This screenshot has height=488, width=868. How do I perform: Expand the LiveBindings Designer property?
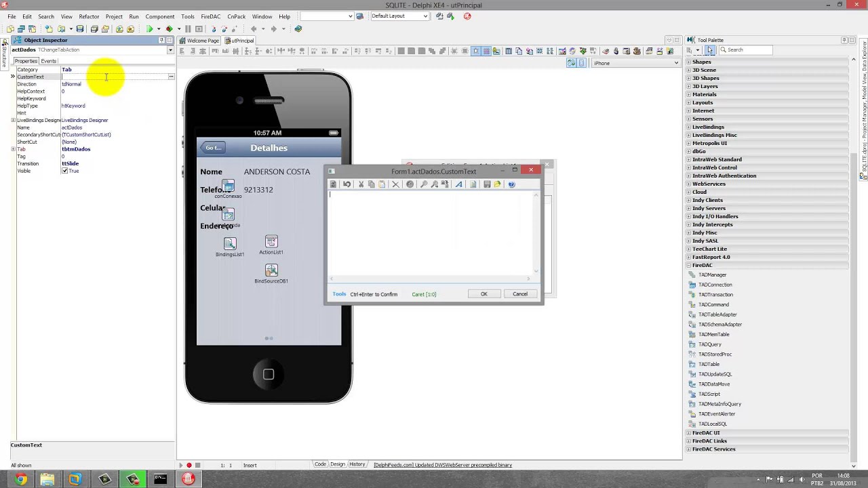coord(13,120)
